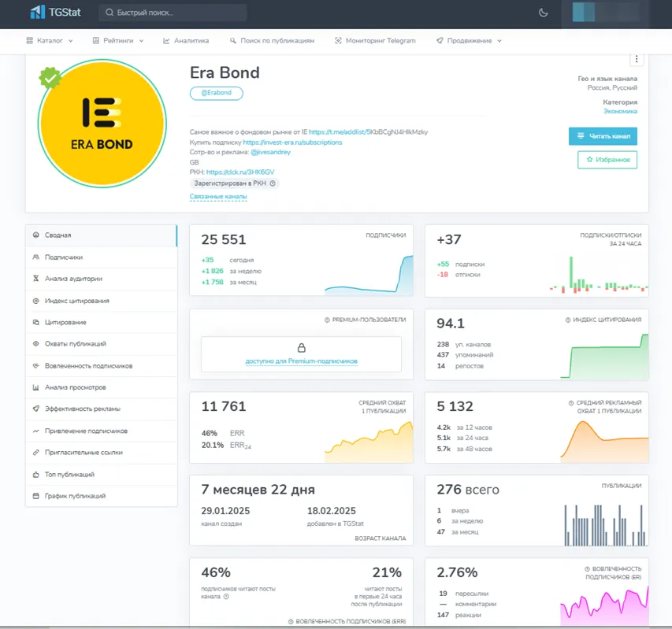Open the @Erabond channel handle badge
Screen dimensions: 672x629
(x=217, y=93)
